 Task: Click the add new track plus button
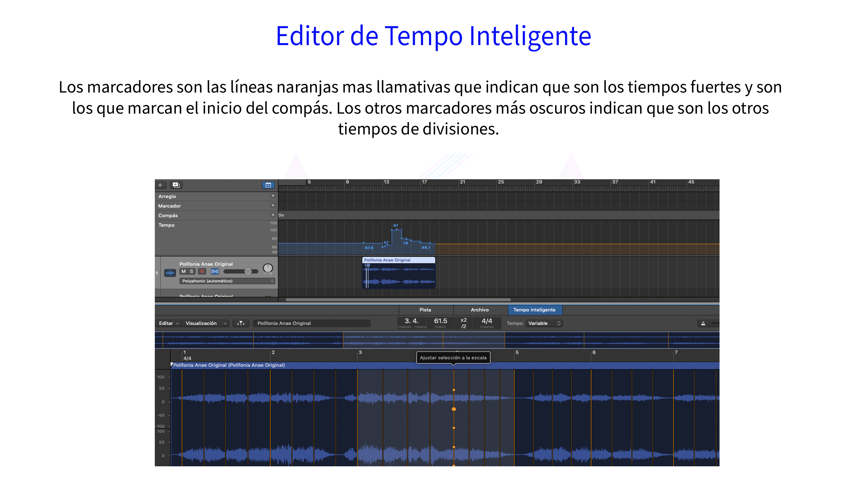(x=160, y=185)
